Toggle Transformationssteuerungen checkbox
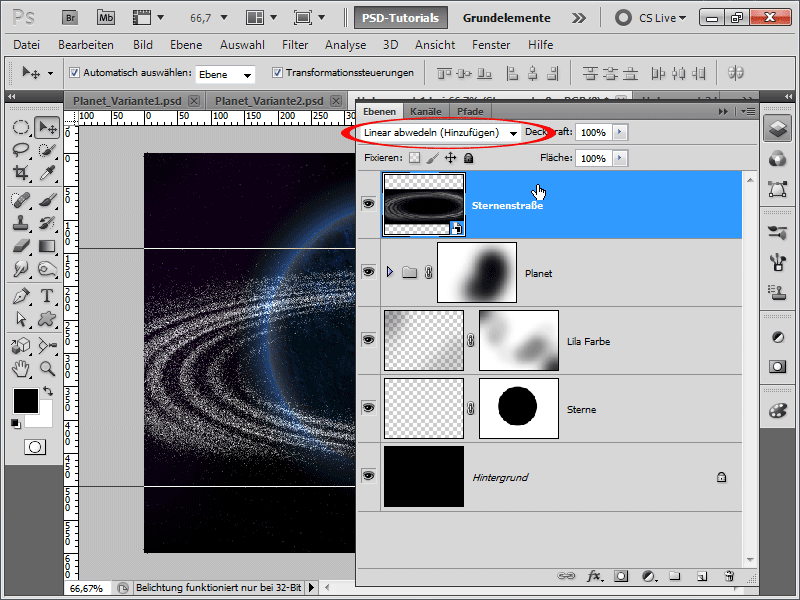 277,72
